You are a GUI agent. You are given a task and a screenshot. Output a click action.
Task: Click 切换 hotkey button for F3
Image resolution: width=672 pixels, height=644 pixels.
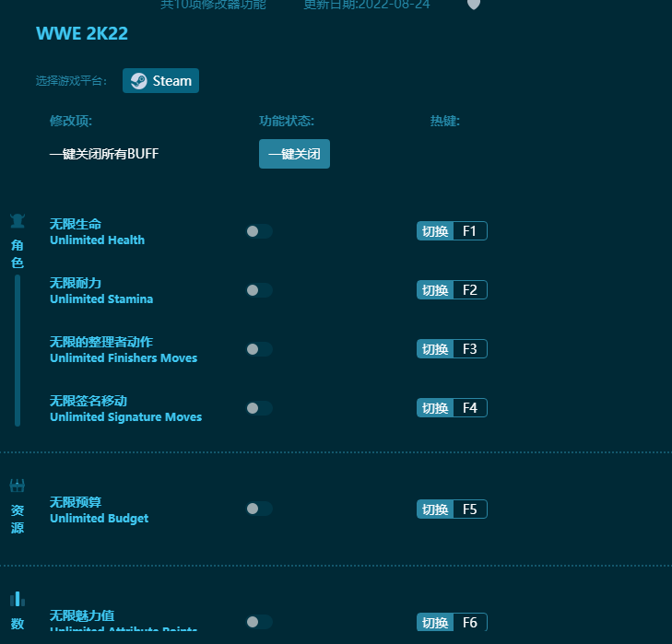pos(435,349)
